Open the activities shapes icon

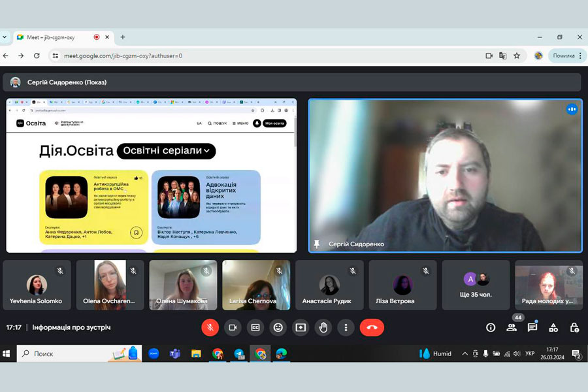tap(553, 327)
